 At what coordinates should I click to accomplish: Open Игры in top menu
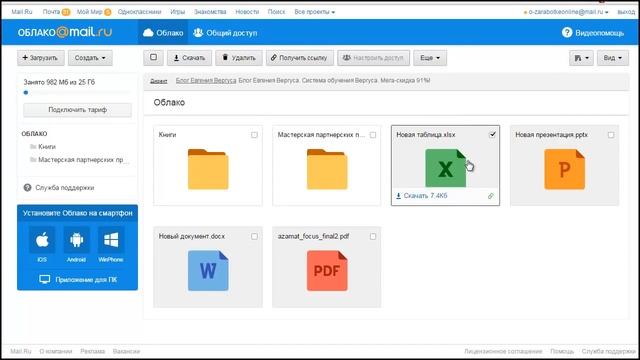click(178, 12)
